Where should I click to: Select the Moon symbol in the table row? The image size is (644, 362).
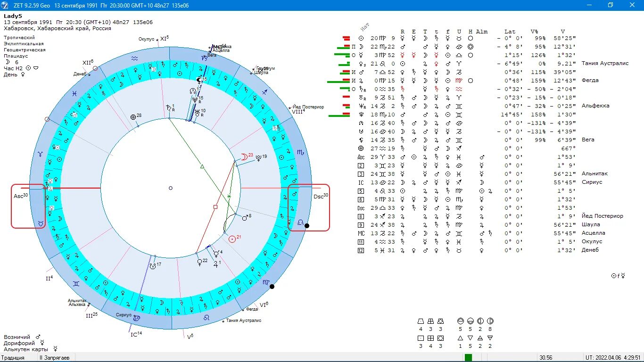pos(361,47)
